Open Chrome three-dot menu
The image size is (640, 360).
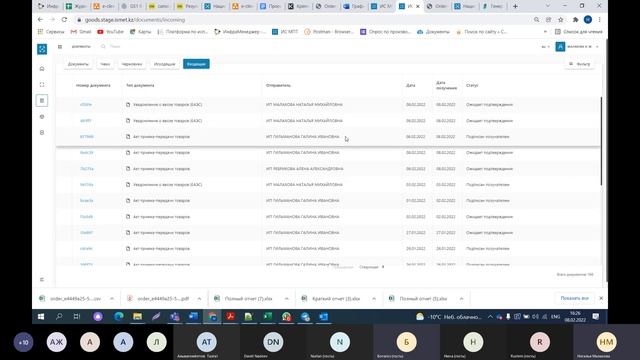click(599, 20)
